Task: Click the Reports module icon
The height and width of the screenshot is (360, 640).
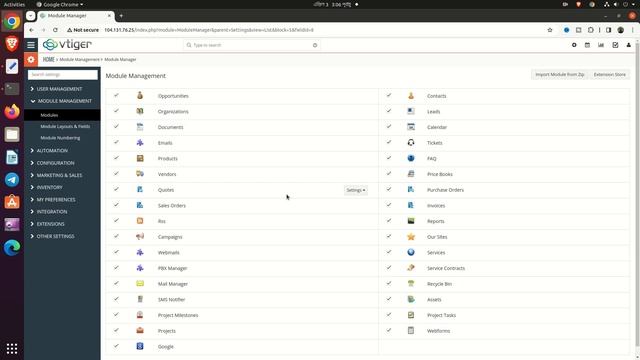Action: click(411, 221)
